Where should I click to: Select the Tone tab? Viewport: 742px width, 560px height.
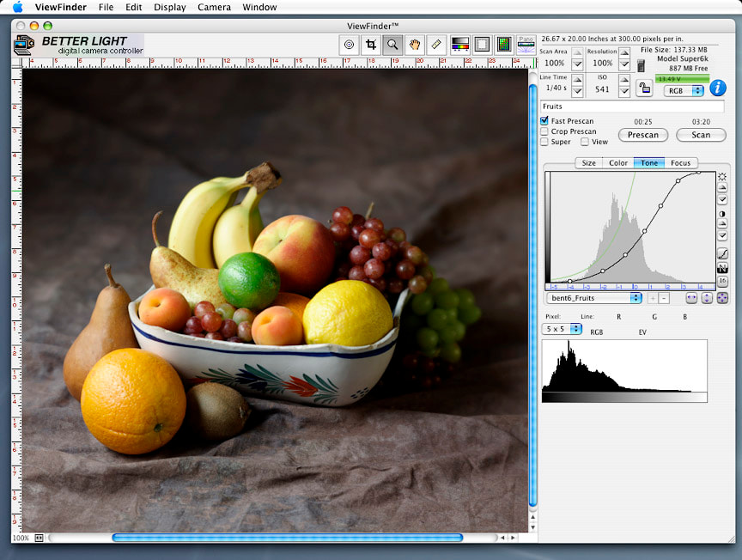pyautogui.click(x=649, y=163)
